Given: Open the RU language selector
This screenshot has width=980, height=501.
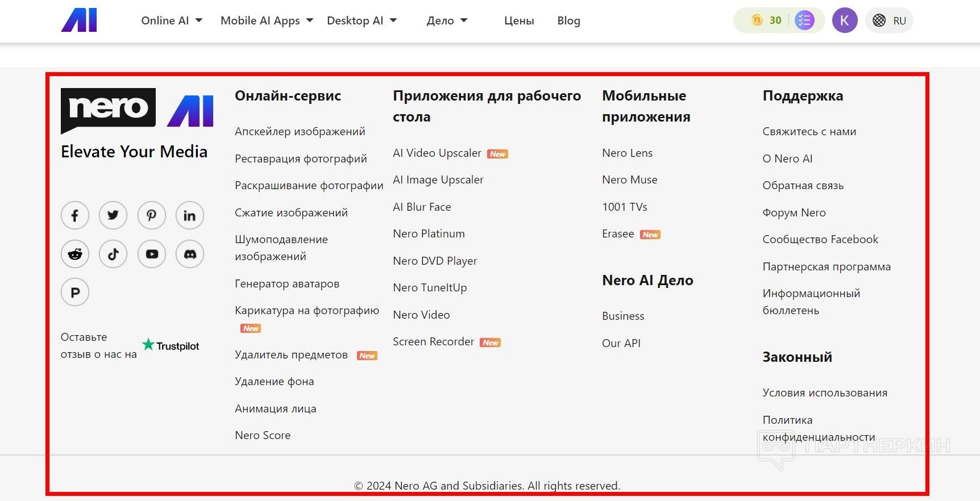Looking at the screenshot, I should 889,20.
